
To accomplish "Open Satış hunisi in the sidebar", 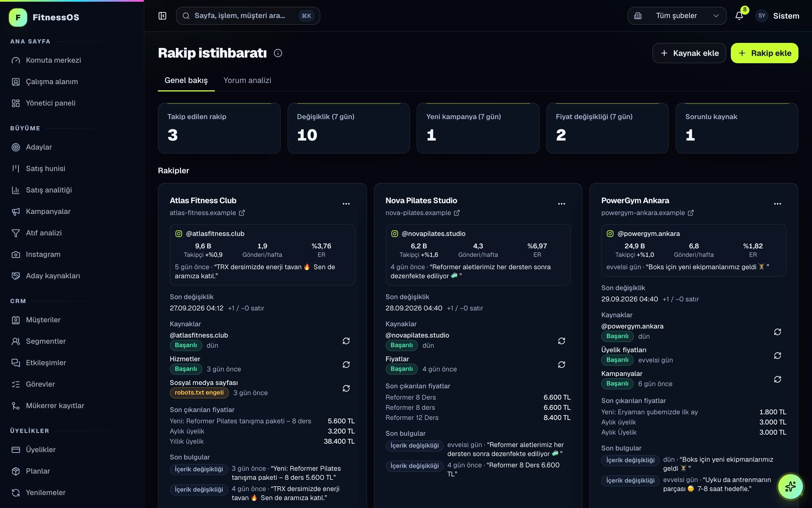I will coord(46,168).
